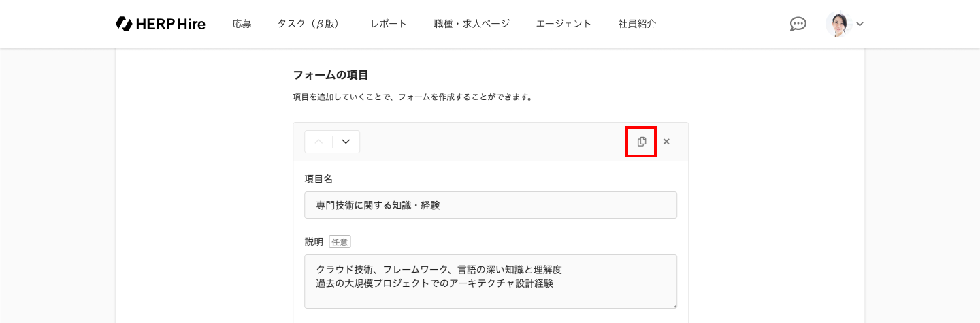The image size is (980, 323).
Task: Move the form item down
Action: 346,142
